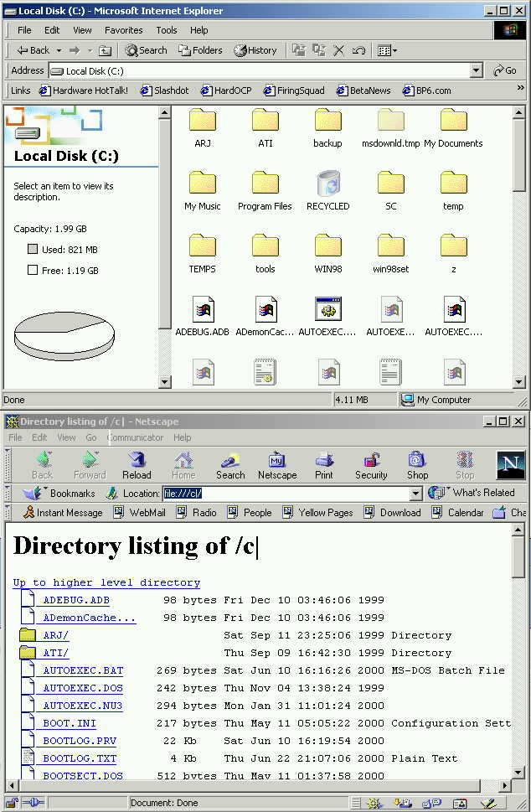Click the Free: 1.19 GB legend box
531x812 pixels.
(33, 270)
